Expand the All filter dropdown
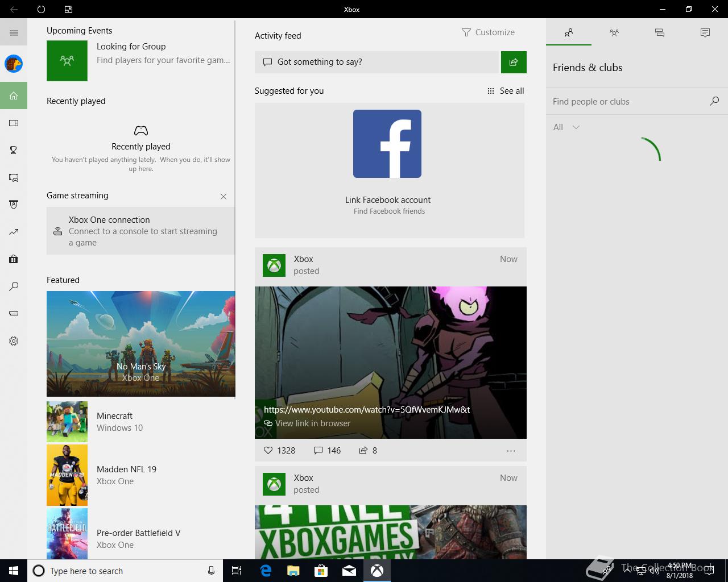The height and width of the screenshot is (582, 728). [566, 127]
